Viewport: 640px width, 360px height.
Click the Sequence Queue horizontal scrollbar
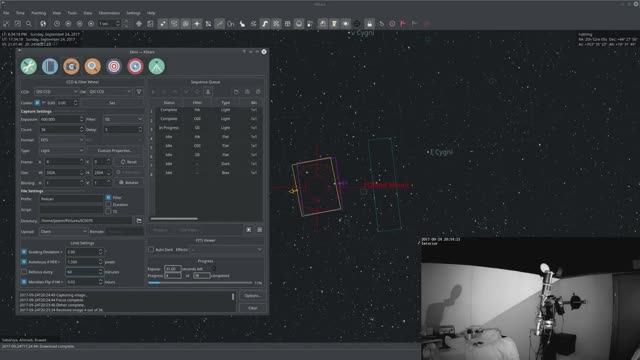coord(174,219)
